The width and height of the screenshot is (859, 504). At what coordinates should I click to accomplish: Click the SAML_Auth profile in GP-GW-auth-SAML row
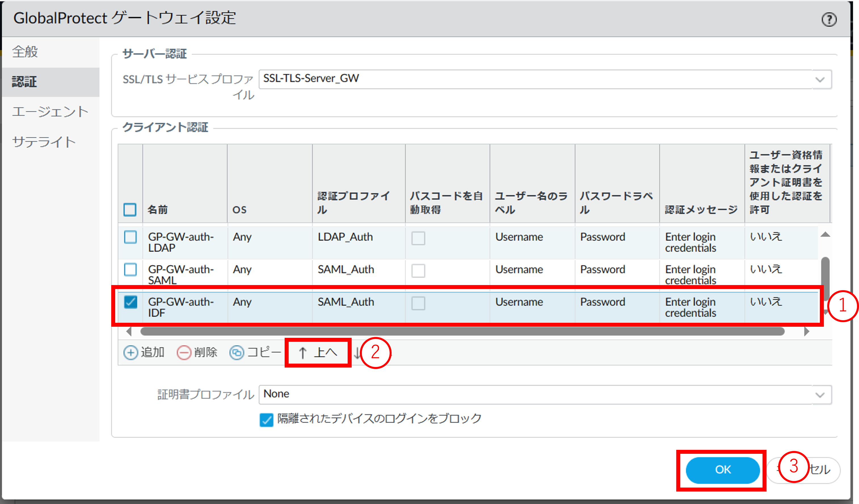[346, 269]
